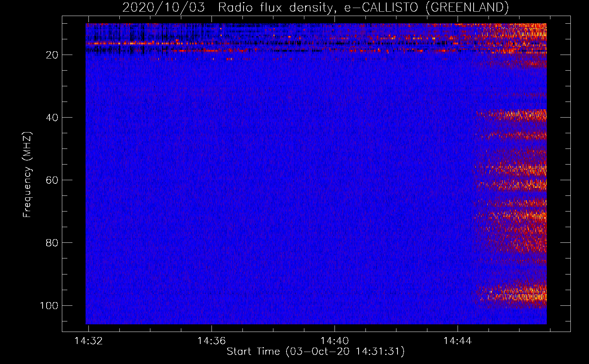Image resolution: width=589 pixels, height=364 pixels.
Task: Click the 14:44 time tick label
Action: point(458,341)
